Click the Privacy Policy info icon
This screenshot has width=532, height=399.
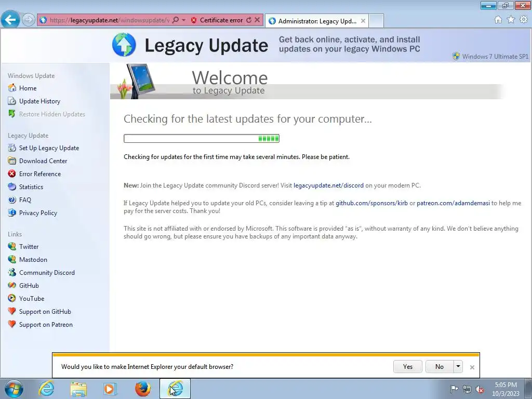(12, 212)
